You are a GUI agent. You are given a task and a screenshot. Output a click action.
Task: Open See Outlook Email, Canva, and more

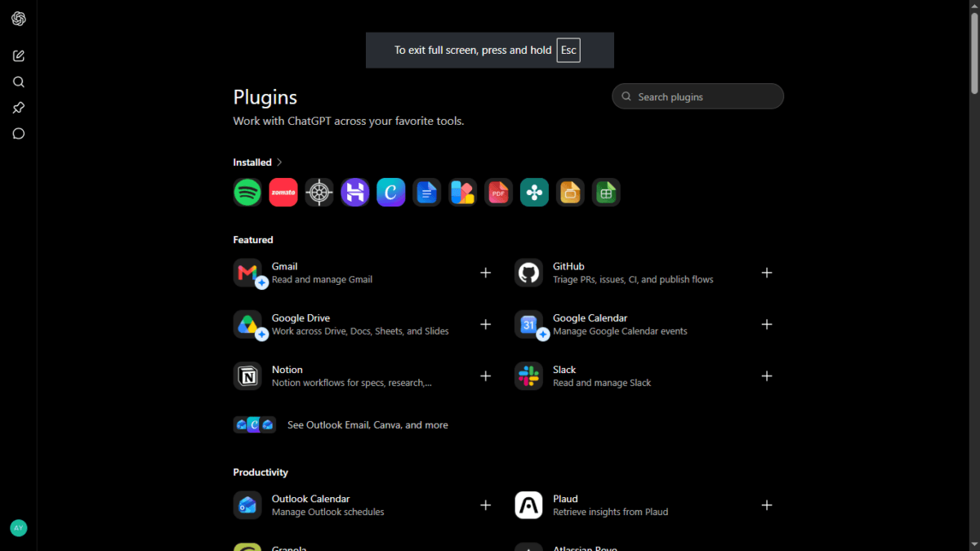(341, 424)
